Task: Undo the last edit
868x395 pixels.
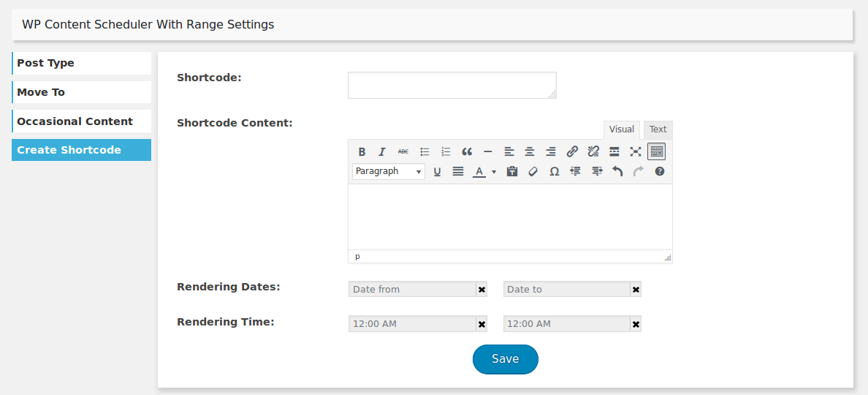Action: [x=617, y=172]
